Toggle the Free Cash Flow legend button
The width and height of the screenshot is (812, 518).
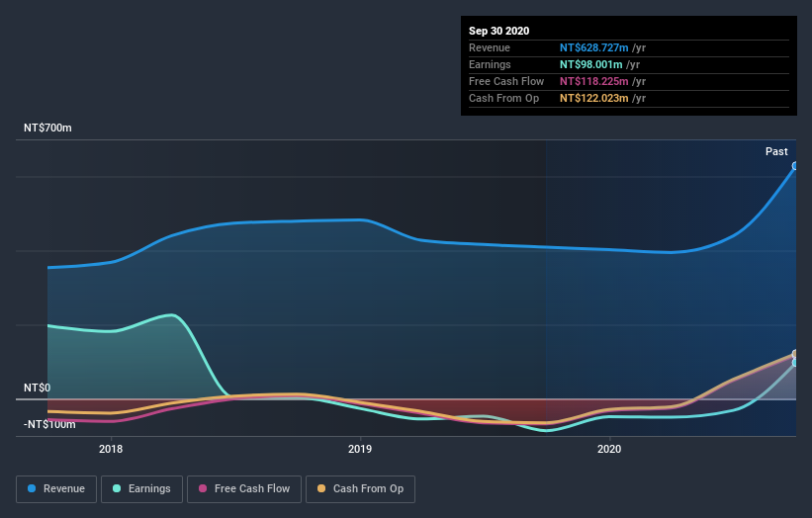tap(244, 489)
